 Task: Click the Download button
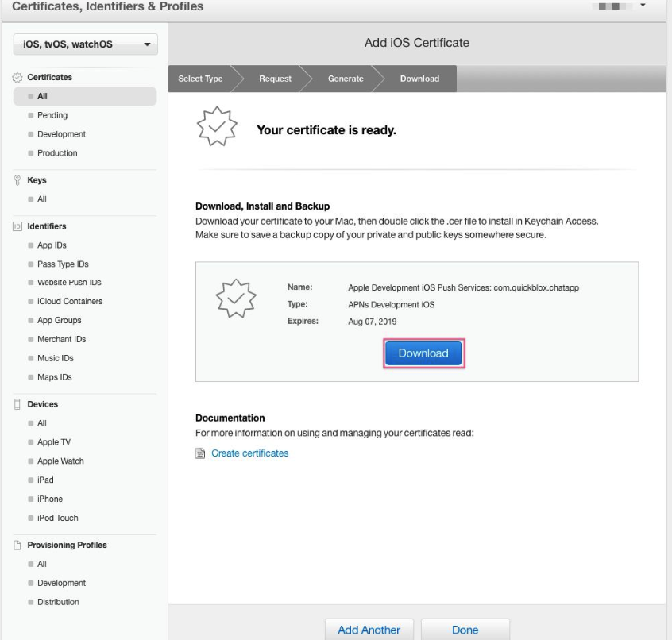tap(423, 353)
